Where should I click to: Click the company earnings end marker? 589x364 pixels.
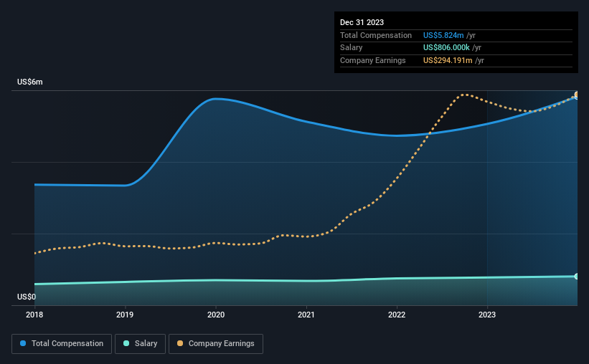pos(577,94)
